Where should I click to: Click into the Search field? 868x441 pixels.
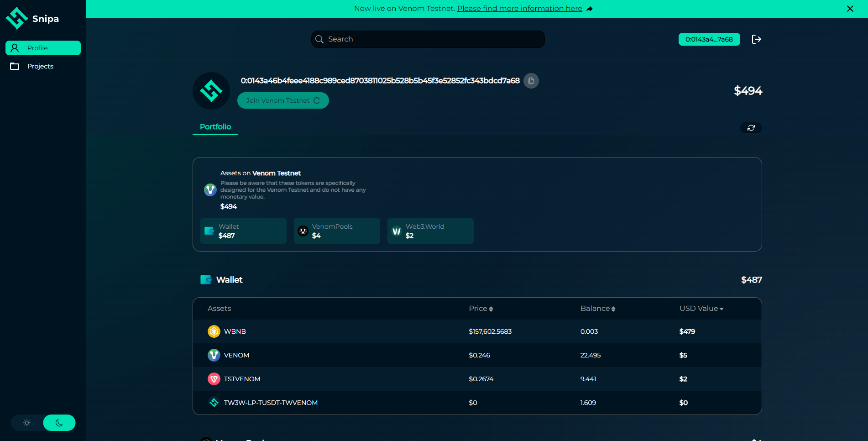428,39
